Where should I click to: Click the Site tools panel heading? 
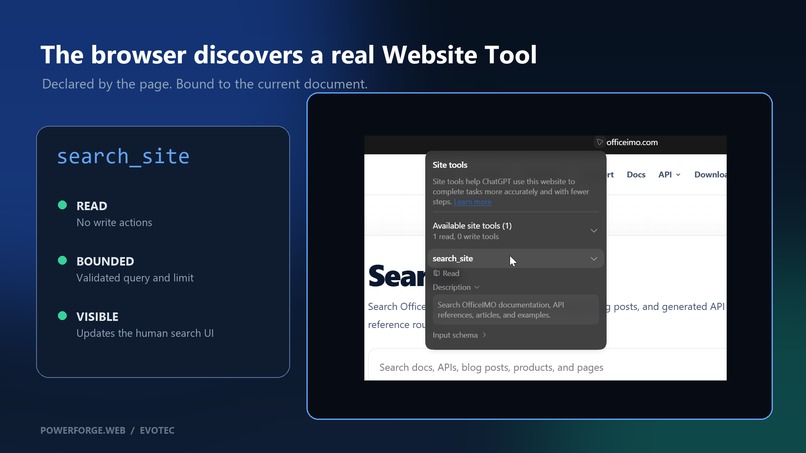pos(450,165)
